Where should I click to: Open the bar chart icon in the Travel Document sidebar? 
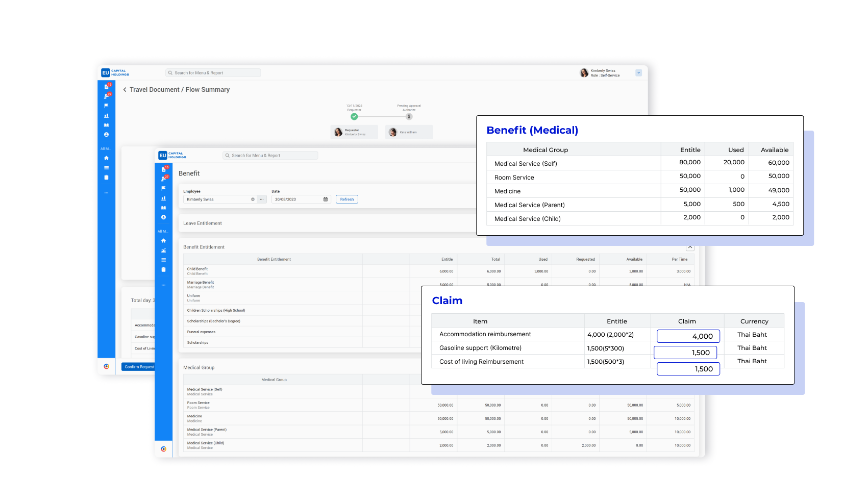[x=106, y=116]
